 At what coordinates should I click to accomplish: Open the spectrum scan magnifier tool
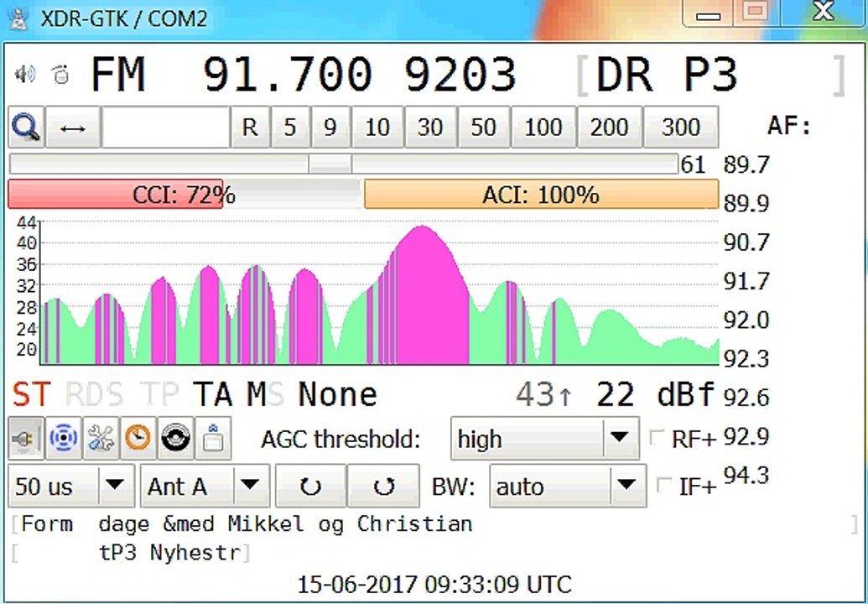click(x=26, y=128)
